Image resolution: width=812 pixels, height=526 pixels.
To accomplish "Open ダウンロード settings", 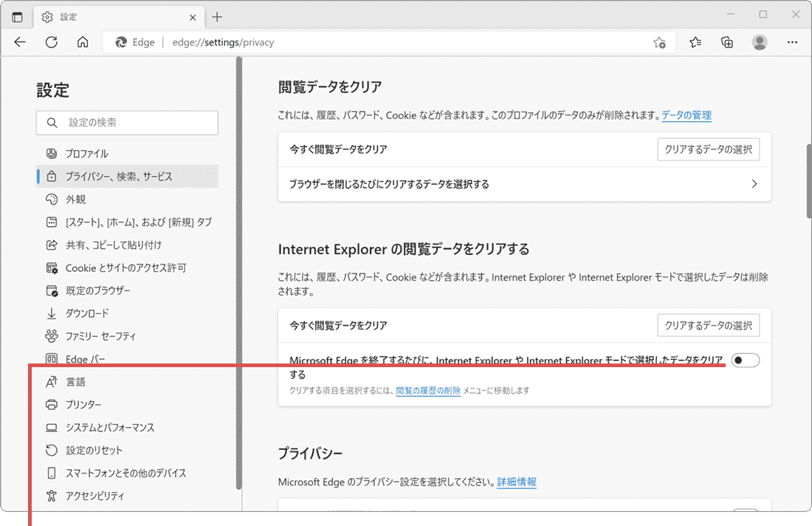I will 127,313.
